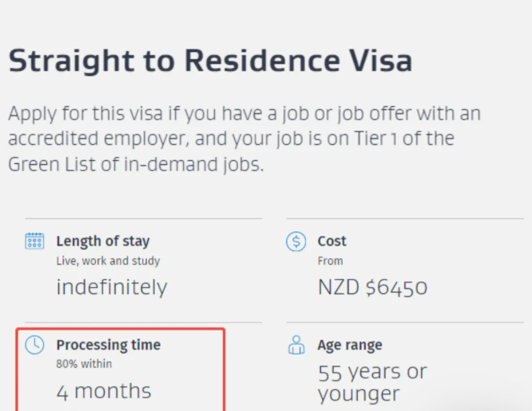Viewport: 532px width, 411px height.
Task: Click the 'indefinitely' value
Action: (x=112, y=286)
